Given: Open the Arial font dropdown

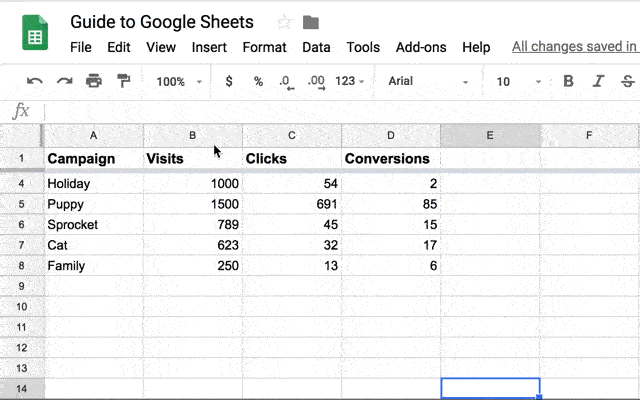Looking at the screenshot, I should coord(425,82).
